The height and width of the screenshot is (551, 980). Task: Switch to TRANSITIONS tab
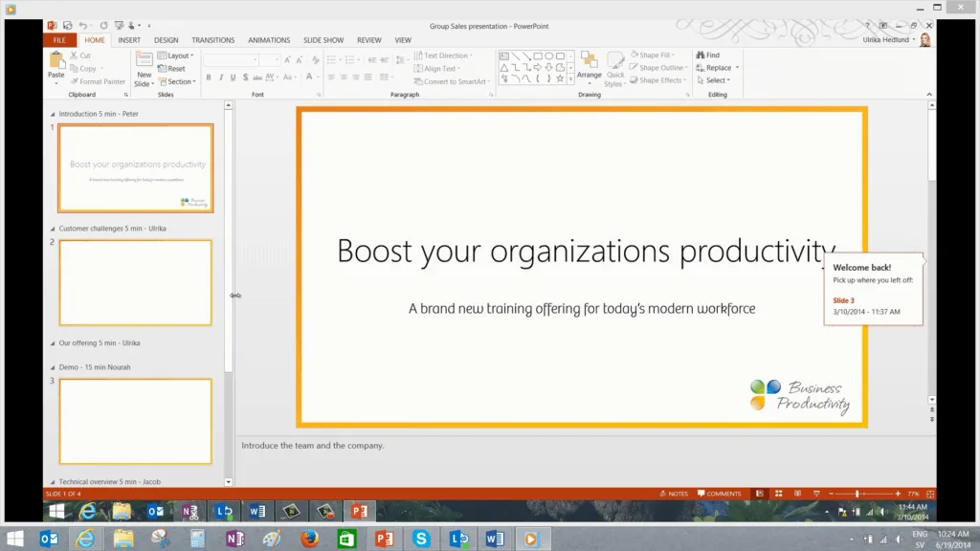(x=213, y=40)
